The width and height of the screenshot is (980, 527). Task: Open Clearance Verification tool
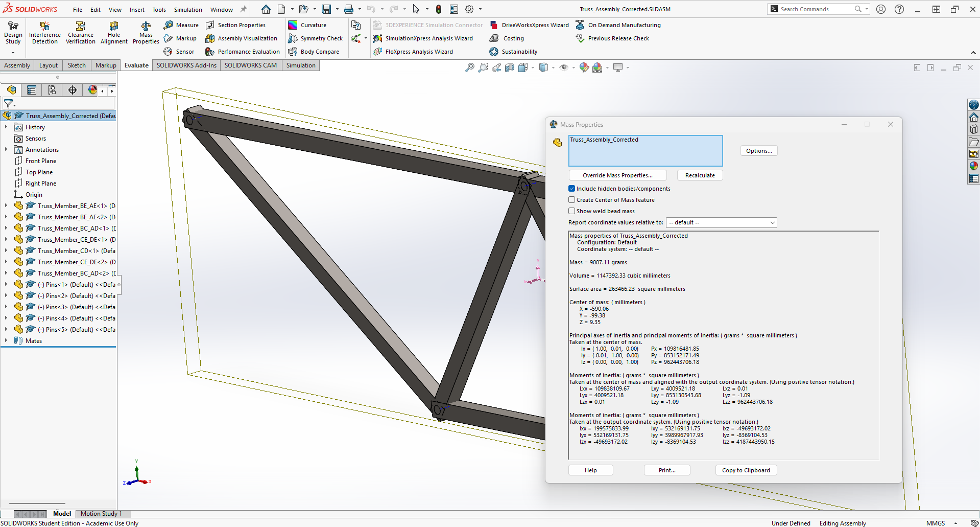click(x=81, y=34)
